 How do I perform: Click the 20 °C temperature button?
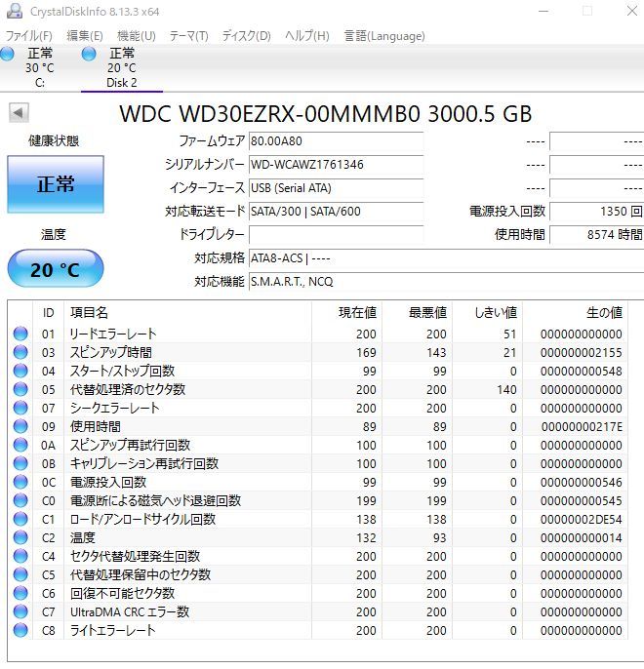pyautogui.click(x=56, y=269)
